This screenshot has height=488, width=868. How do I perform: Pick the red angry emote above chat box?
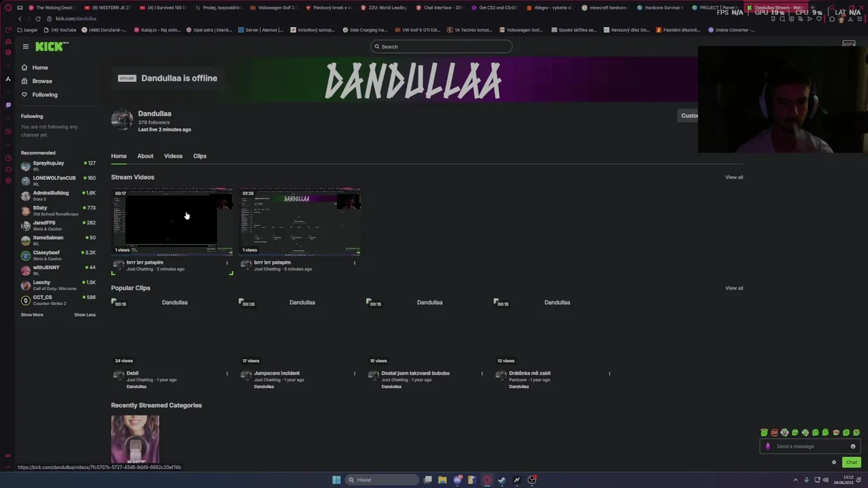(x=774, y=432)
